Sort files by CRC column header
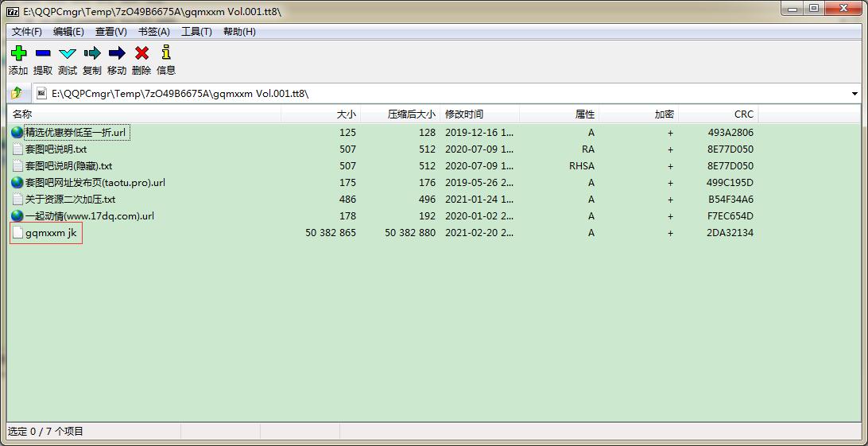The height and width of the screenshot is (446, 868). (x=743, y=114)
